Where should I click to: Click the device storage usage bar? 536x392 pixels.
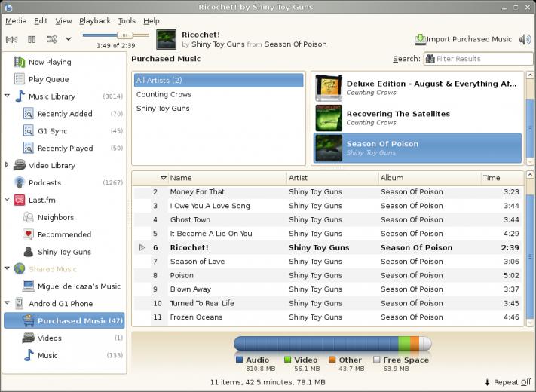[x=332, y=344]
